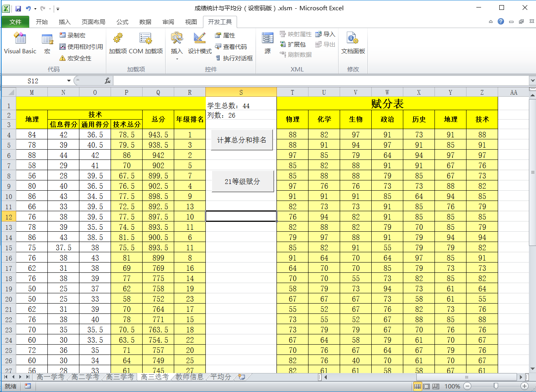Switch to Page Break Preview in status bar
This screenshot has height=392, width=536.
pos(436,386)
